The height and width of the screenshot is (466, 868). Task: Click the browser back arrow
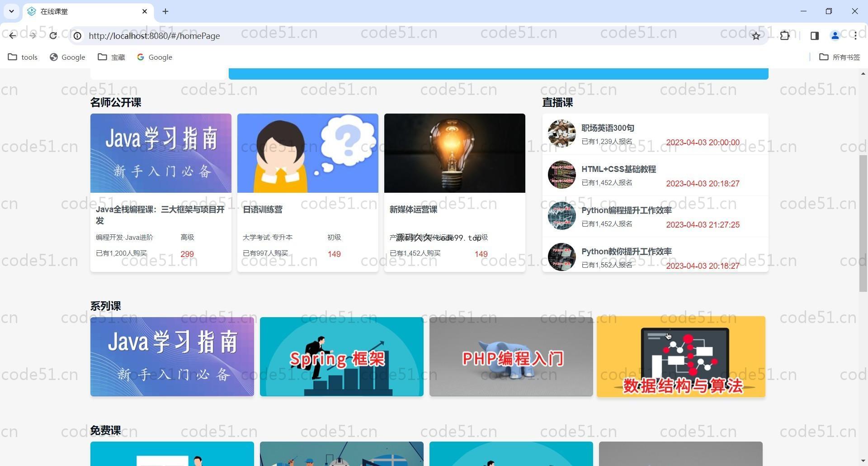tap(12, 36)
